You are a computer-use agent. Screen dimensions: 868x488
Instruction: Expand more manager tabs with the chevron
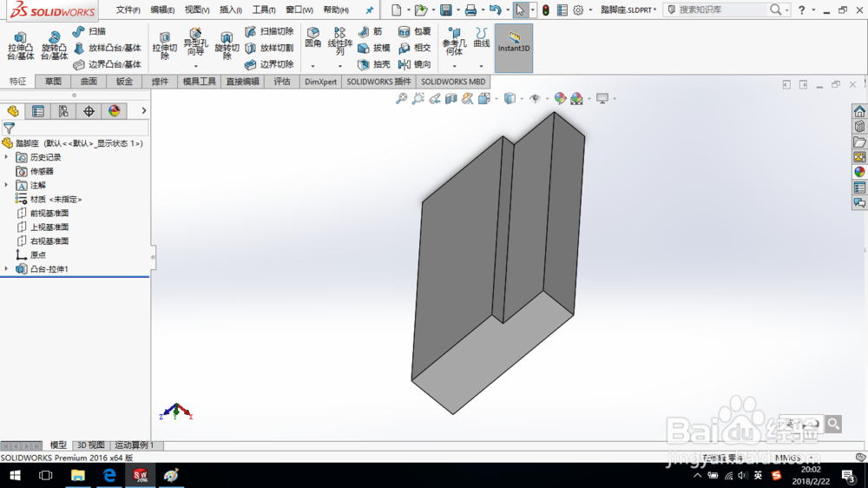click(144, 111)
